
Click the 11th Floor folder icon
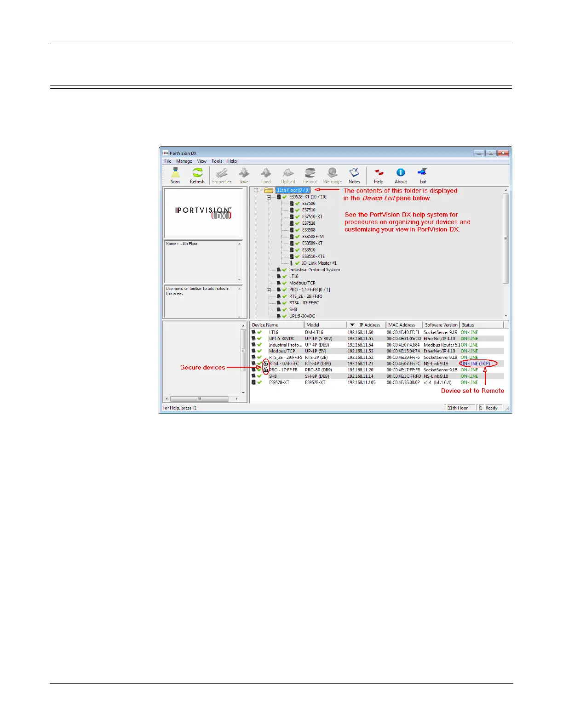point(269,190)
